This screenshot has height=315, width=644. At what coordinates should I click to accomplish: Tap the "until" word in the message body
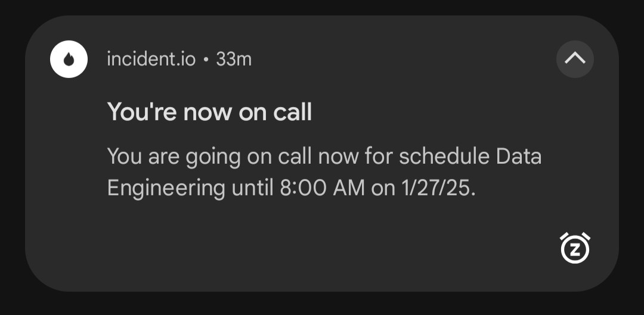pos(252,188)
